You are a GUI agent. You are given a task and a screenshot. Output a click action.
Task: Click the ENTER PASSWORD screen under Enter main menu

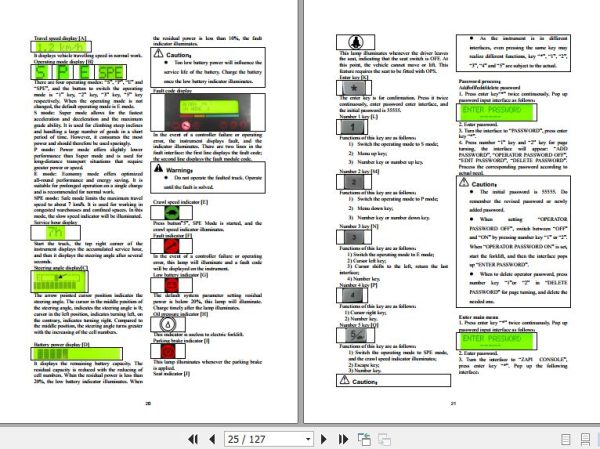[x=497, y=341]
